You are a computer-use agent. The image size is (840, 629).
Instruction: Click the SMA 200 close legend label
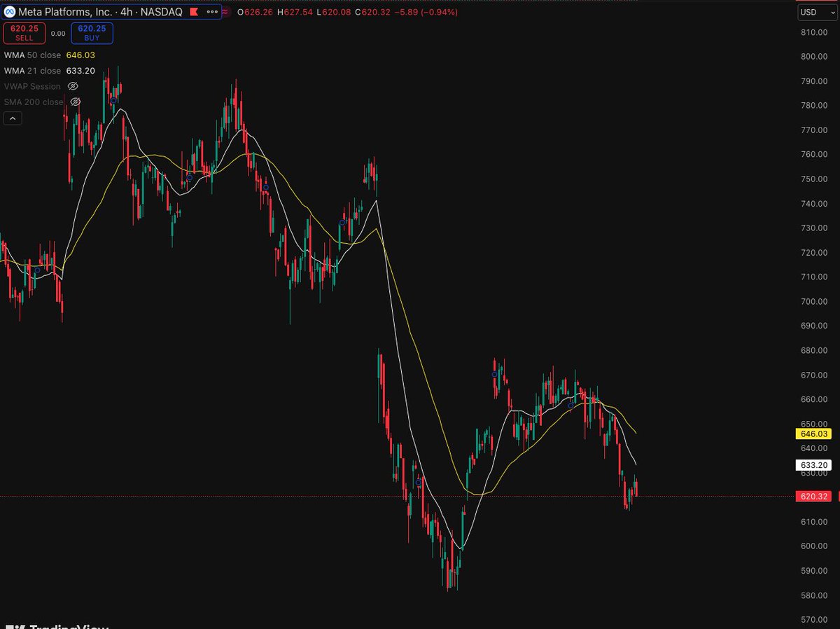tap(34, 102)
